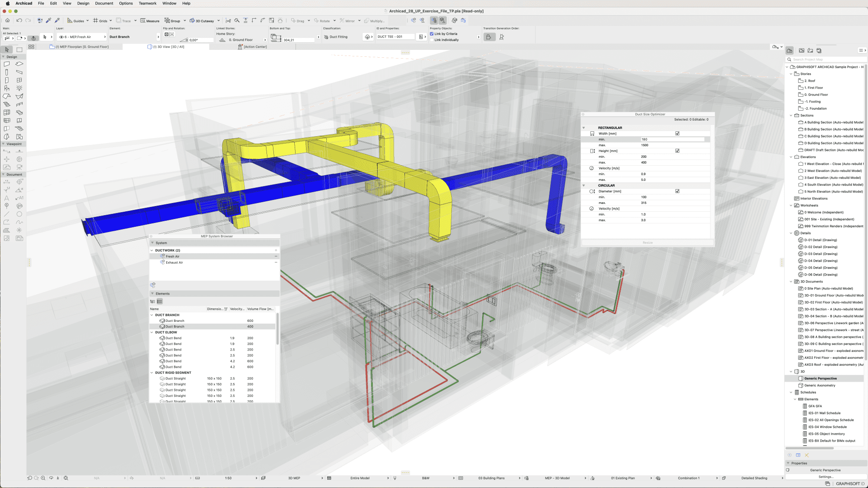Select the Measure tool in the toolbar
Screen dimensions: 868x488
(150, 20)
